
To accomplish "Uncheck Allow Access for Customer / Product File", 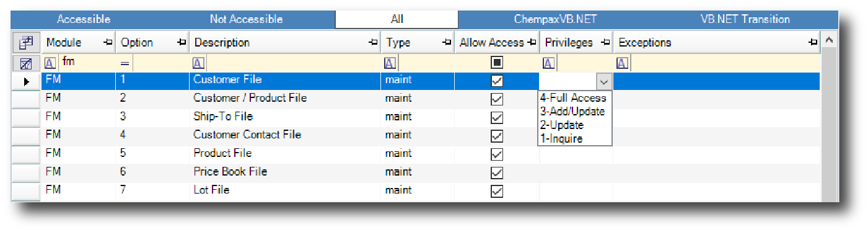I will 497,99.
